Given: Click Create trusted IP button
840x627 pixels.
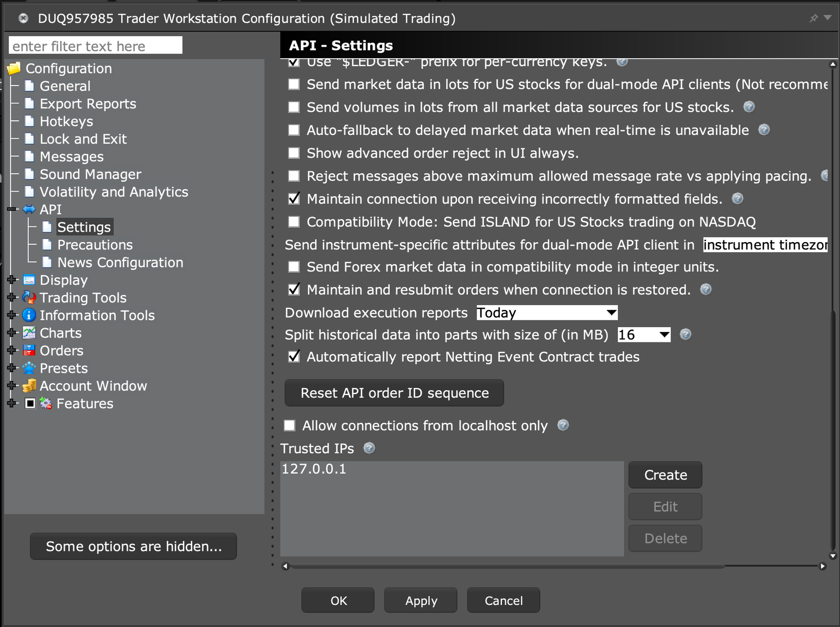Looking at the screenshot, I should tap(665, 475).
